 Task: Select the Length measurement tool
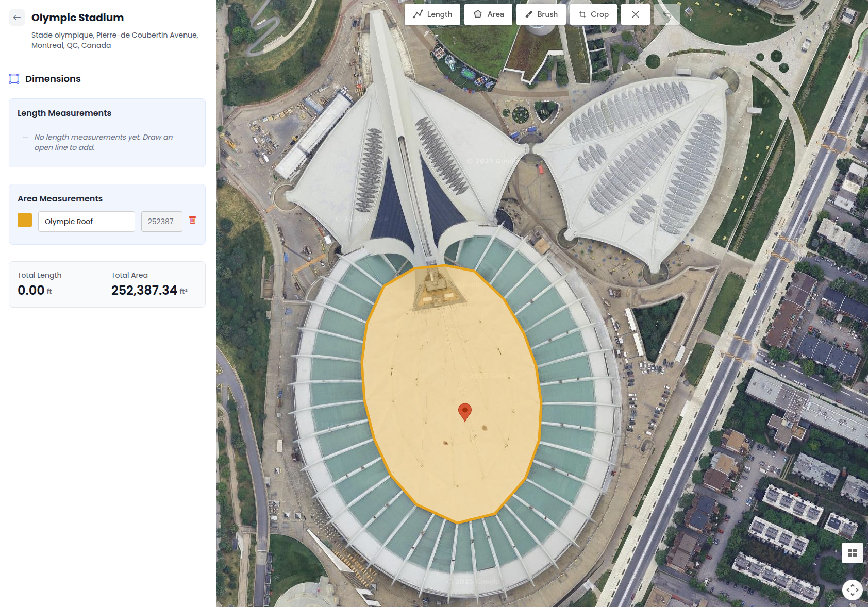[432, 14]
